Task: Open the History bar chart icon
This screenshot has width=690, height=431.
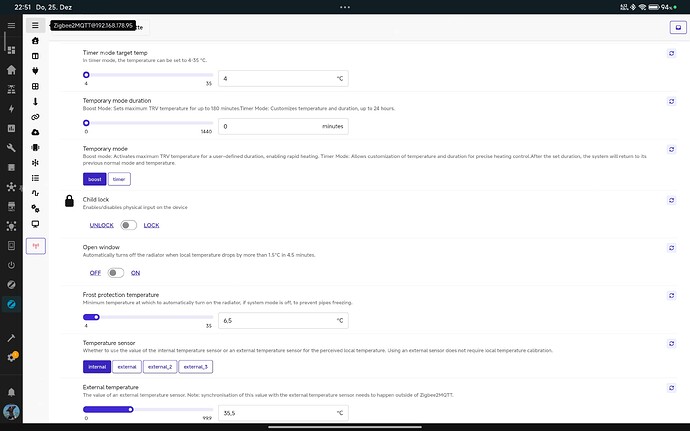Action: click(11, 128)
